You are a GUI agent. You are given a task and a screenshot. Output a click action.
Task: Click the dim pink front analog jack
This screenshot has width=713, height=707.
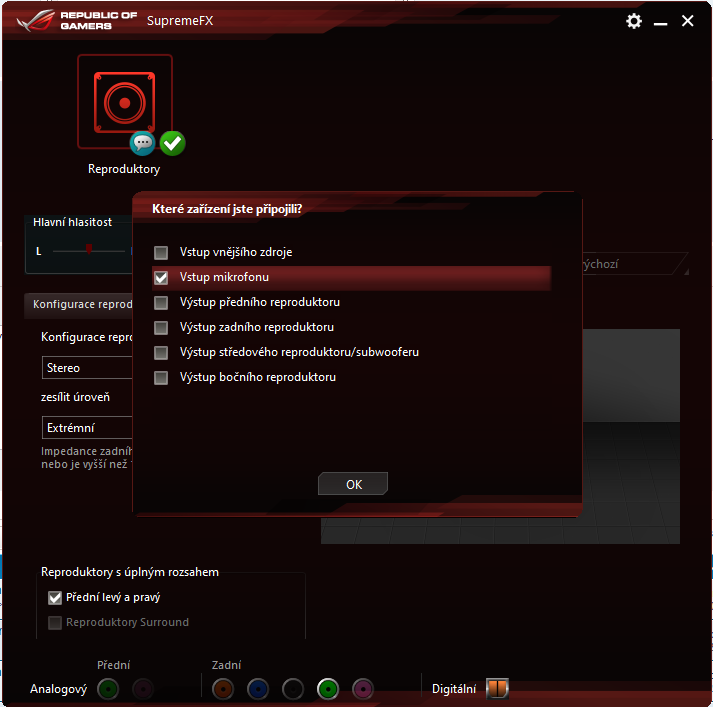(x=143, y=689)
